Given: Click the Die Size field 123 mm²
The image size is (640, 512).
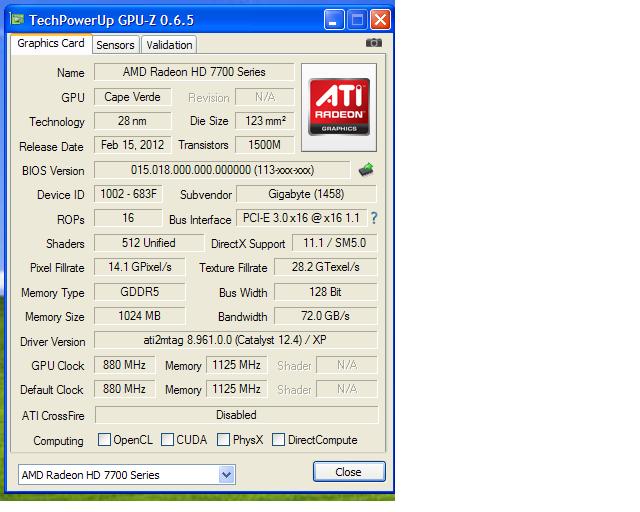Looking at the screenshot, I should pos(265,121).
